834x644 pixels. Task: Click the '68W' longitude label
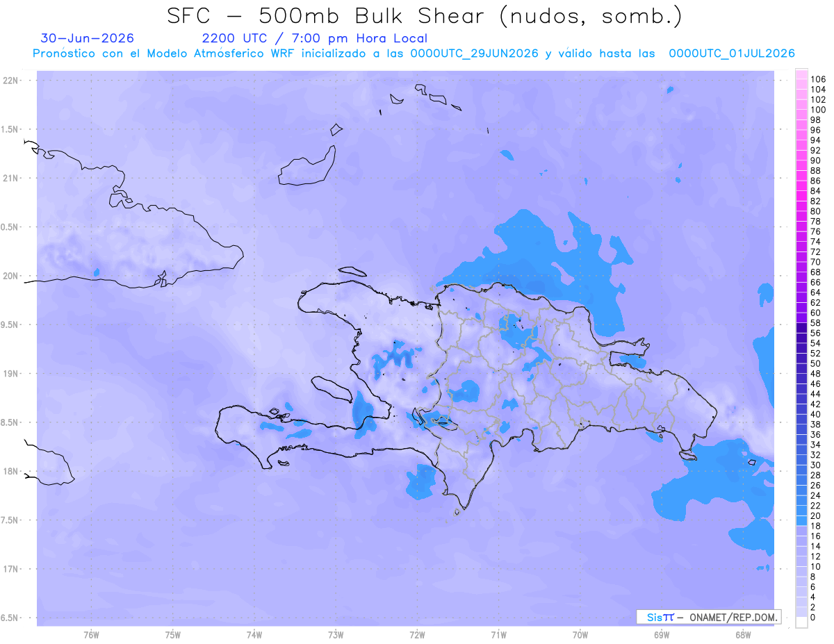click(x=743, y=634)
